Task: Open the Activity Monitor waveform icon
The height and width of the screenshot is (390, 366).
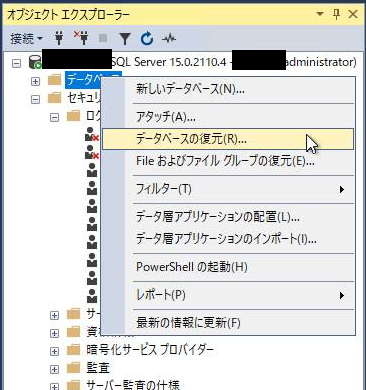Action: click(x=169, y=39)
